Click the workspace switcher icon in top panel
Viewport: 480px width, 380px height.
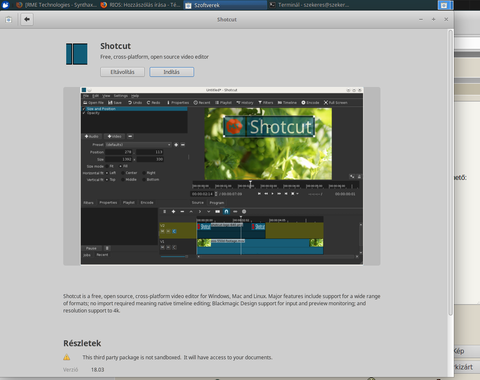[x=445, y=5]
